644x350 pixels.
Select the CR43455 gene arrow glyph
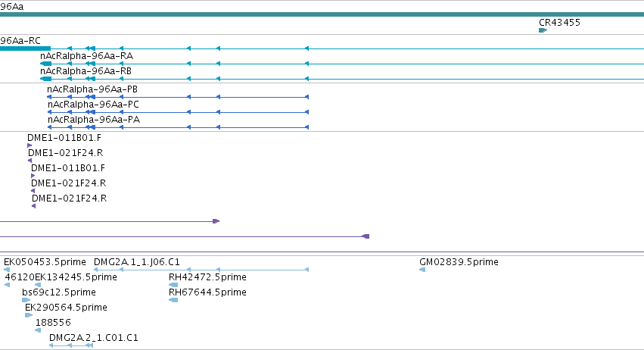click(543, 30)
